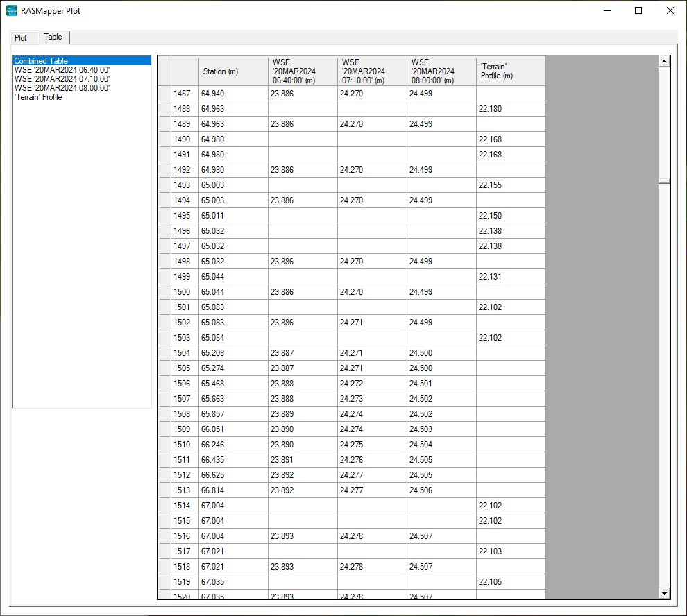Click the RASMapper app icon in title bar

click(12, 10)
